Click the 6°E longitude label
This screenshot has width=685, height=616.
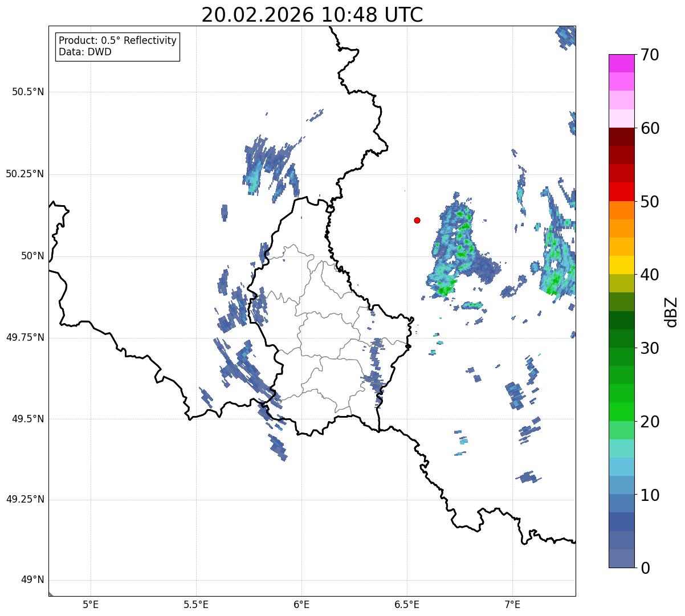coord(301,604)
